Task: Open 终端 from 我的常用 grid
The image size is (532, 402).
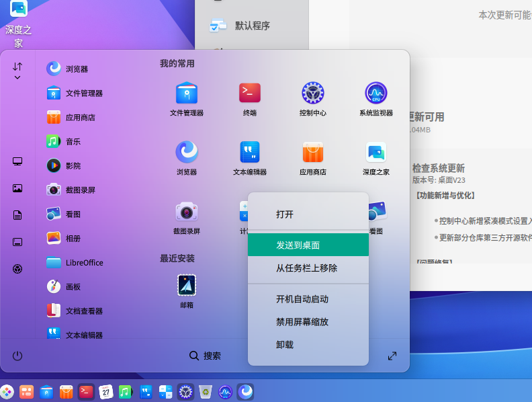Action: pyautogui.click(x=250, y=99)
